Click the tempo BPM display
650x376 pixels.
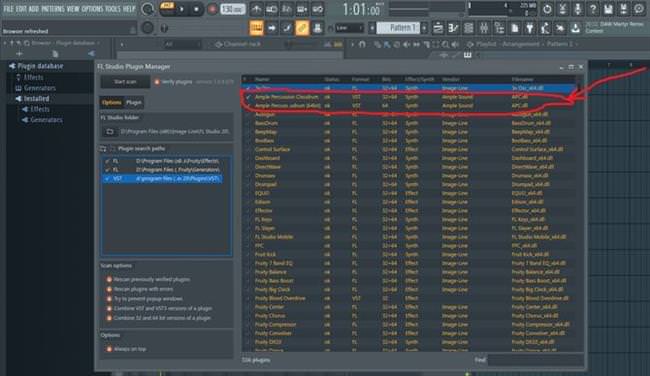tap(233, 9)
